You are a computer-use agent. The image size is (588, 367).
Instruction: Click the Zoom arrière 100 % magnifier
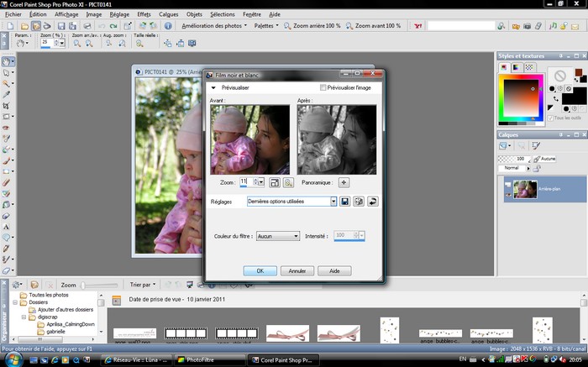coord(287,26)
